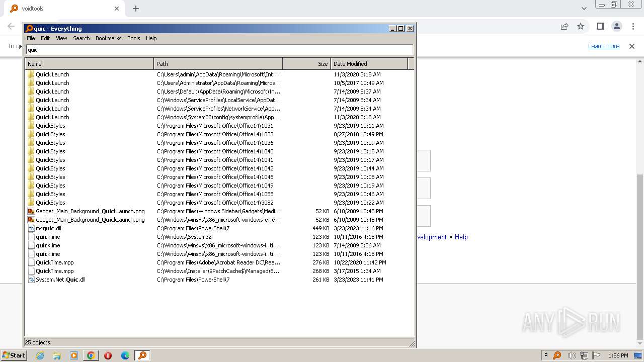This screenshot has height=362, width=644.
Task: Open the Bookmarks menu
Action: (x=108, y=38)
